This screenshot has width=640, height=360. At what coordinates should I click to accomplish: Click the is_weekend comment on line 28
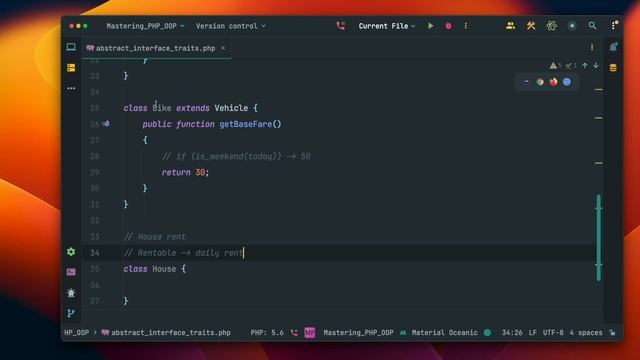[x=236, y=156]
